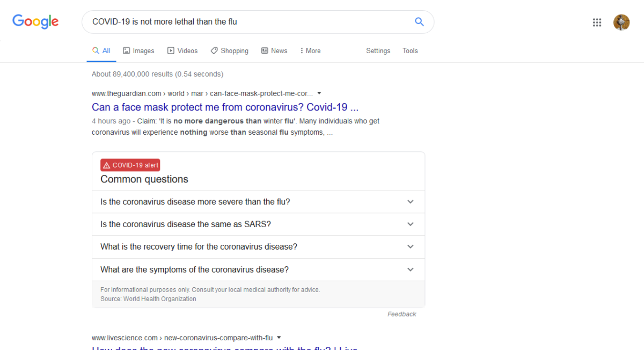Viewport: 644px width, 350px height.
Task: Select the Images tab icon
Action: click(x=127, y=50)
